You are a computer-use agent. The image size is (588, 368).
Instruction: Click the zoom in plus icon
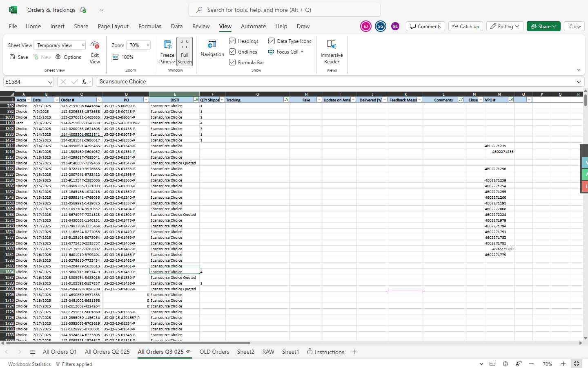563,364
